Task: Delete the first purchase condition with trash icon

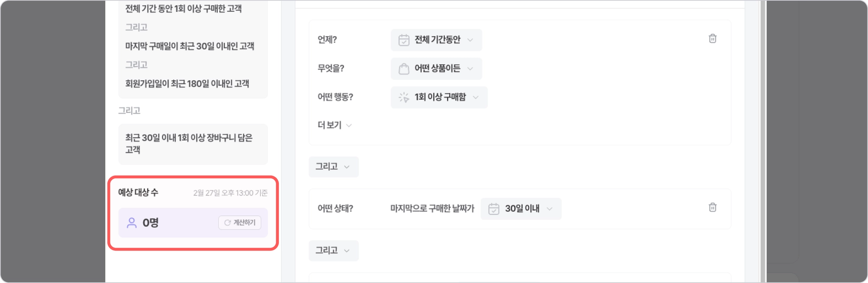Action: [712, 39]
